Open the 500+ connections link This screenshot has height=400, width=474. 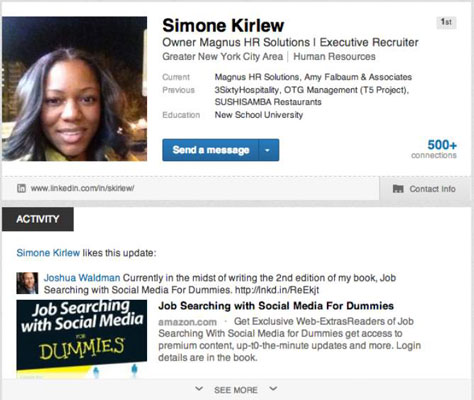(434, 149)
